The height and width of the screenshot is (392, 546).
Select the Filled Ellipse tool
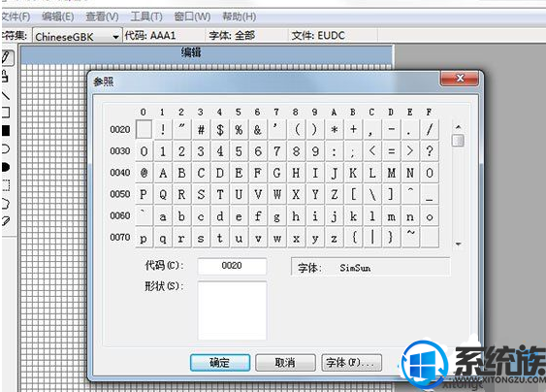6,167
